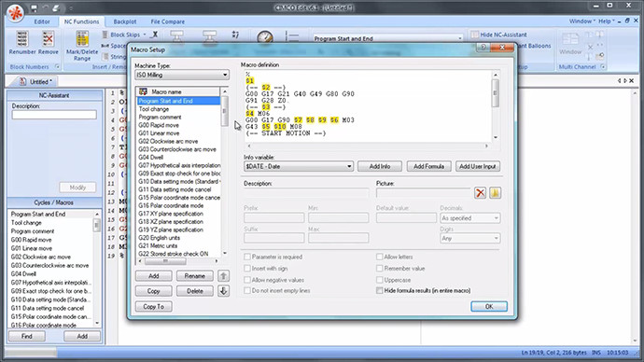Click the Copy To button
Viewport: 644px width, 362px height.
pos(154,307)
